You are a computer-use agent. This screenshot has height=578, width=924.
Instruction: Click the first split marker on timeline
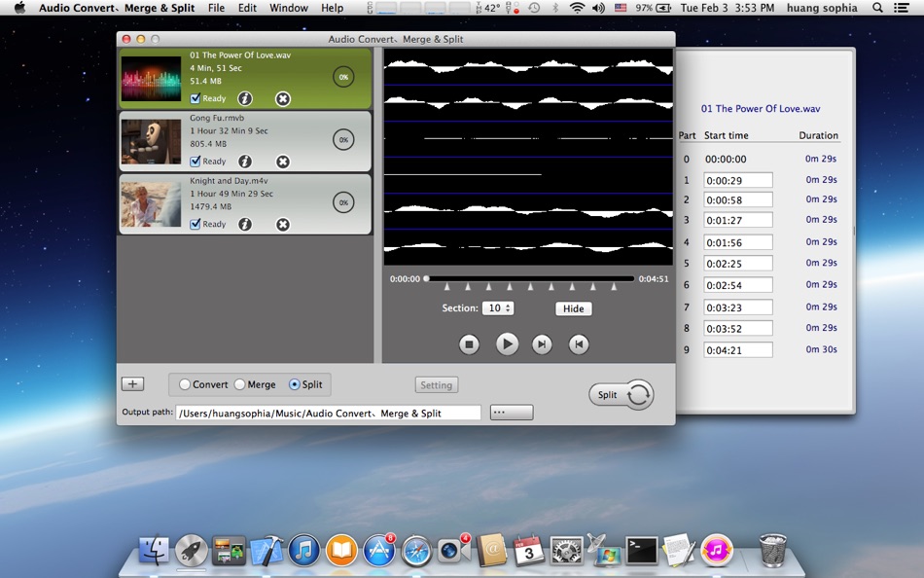click(x=446, y=287)
